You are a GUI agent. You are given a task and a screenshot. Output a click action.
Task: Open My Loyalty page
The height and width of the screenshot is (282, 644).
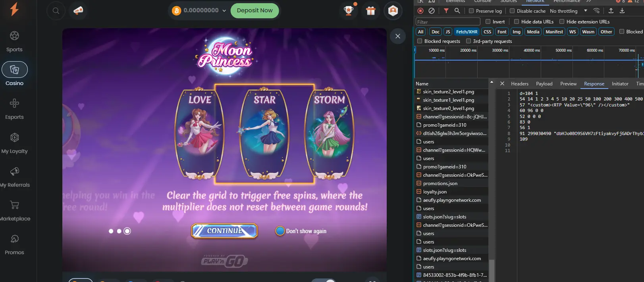point(14,143)
